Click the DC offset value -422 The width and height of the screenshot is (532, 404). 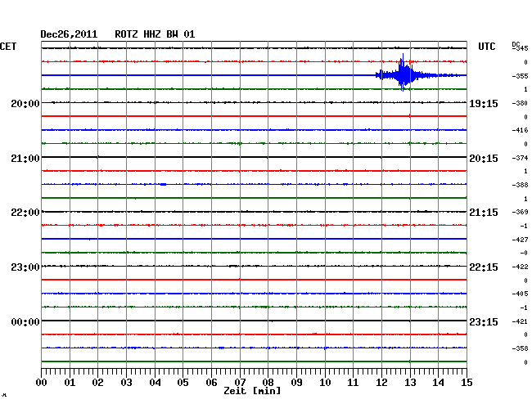point(520,267)
